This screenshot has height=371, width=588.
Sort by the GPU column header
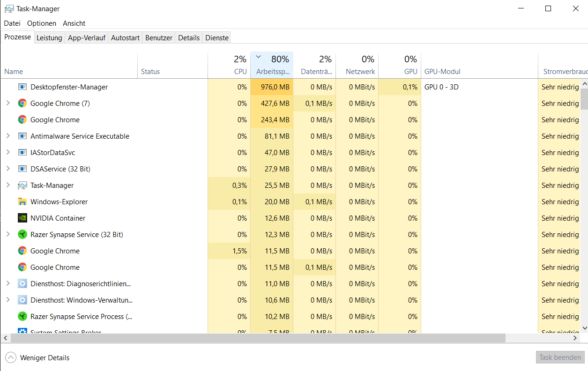pyautogui.click(x=400, y=65)
